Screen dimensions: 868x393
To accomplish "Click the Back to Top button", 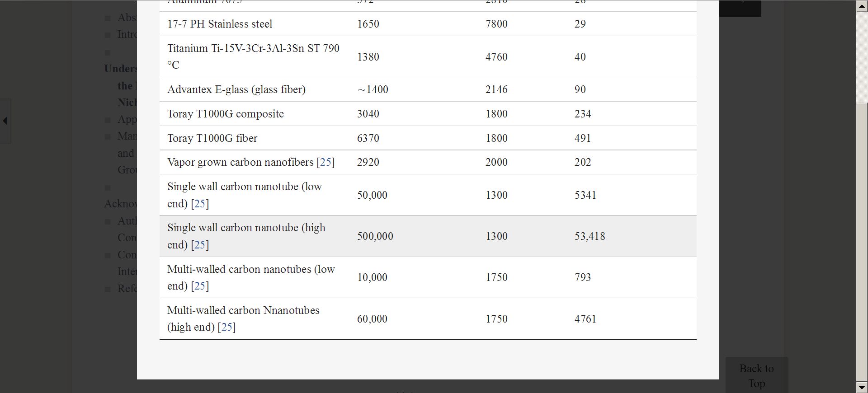I will coord(756,375).
